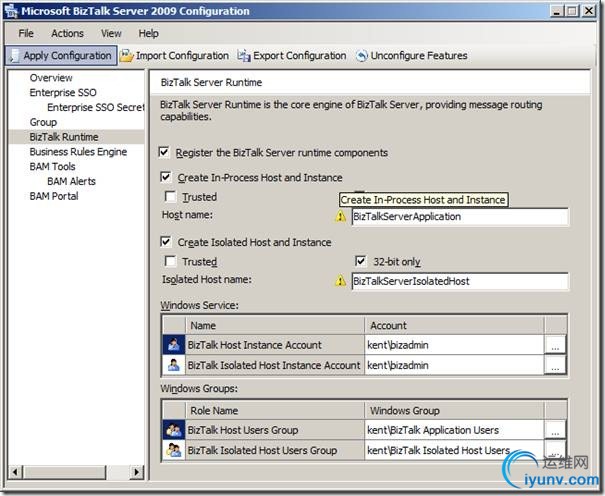Click the account cell of BizTalk Host Instance Account
Viewport: 605px width, 496px height.
pyautogui.click(x=454, y=344)
